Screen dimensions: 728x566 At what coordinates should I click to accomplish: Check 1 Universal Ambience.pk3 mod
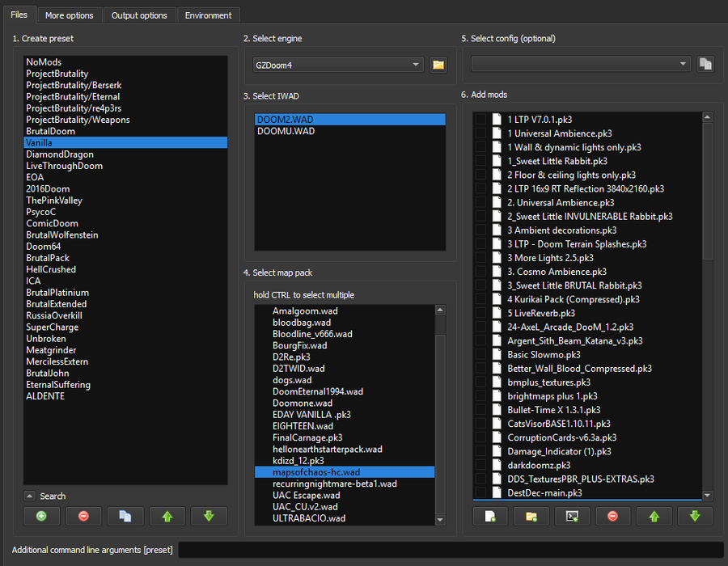pyautogui.click(x=481, y=133)
